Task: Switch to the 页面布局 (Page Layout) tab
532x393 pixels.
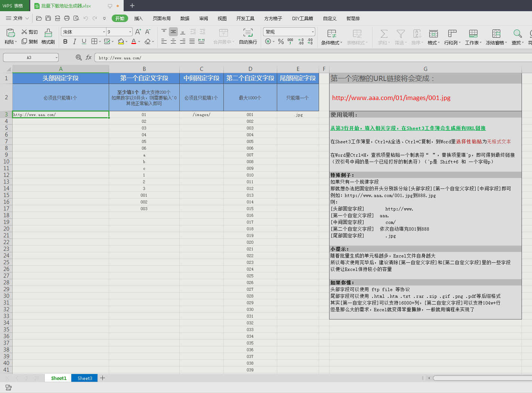Action: point(162,18)
